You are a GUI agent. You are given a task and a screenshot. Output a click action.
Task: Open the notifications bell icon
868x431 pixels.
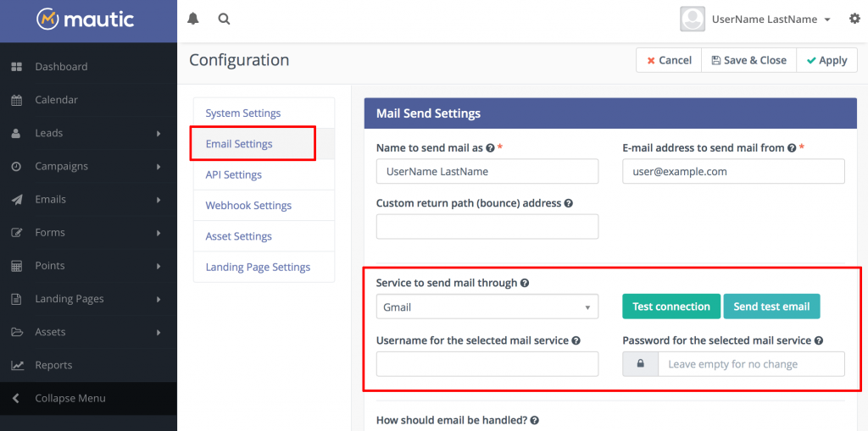[x=193, y=19]
